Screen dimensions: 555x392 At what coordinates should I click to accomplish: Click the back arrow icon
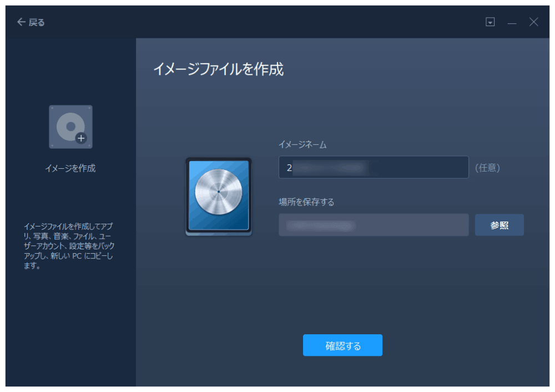21,22
